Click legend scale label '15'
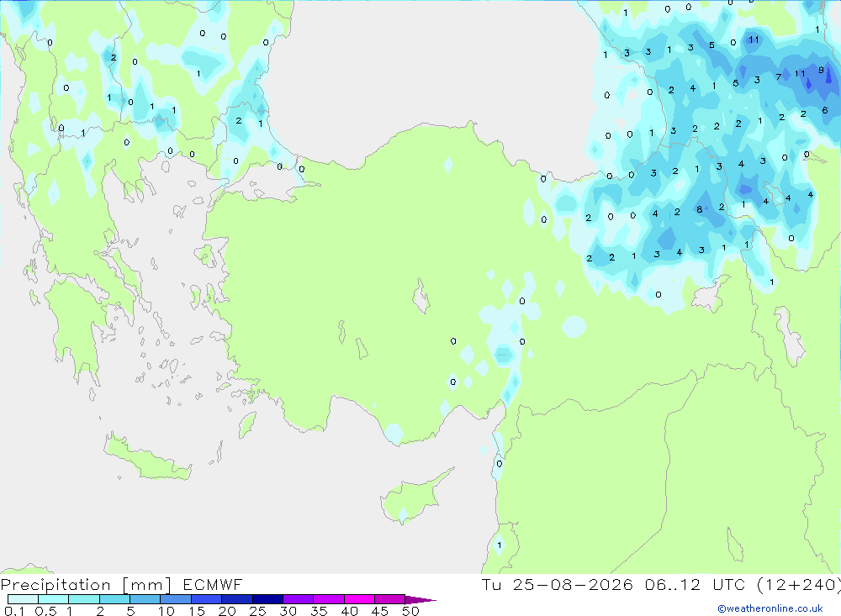The image size is (841, 616). tap(197, 611)
